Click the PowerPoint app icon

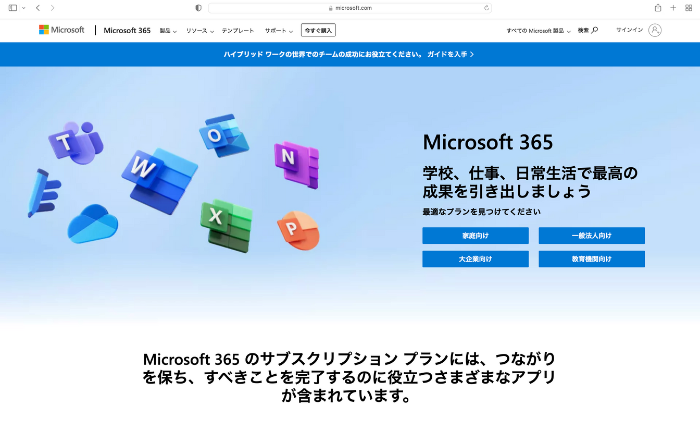(298, 230)
